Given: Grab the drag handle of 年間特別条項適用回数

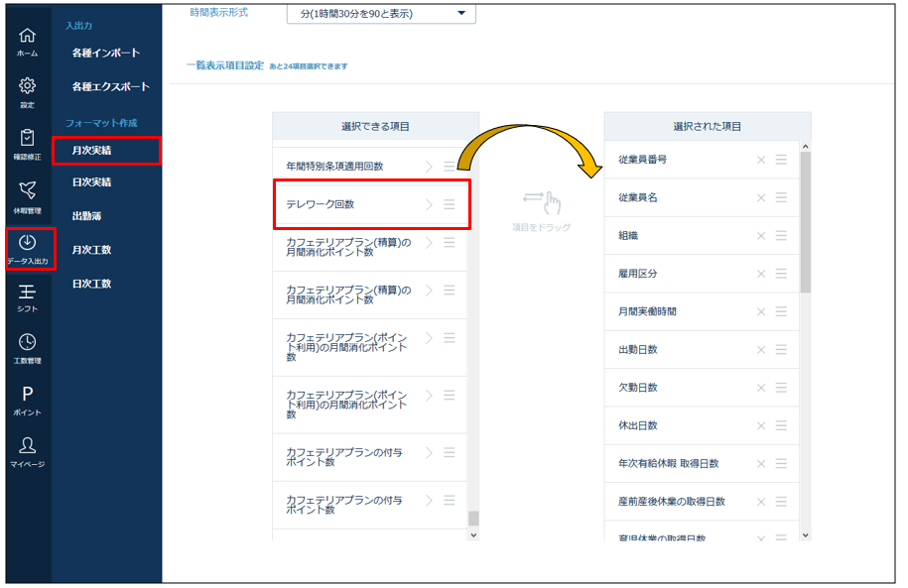Looking at the screenshot, I should 450,167.
